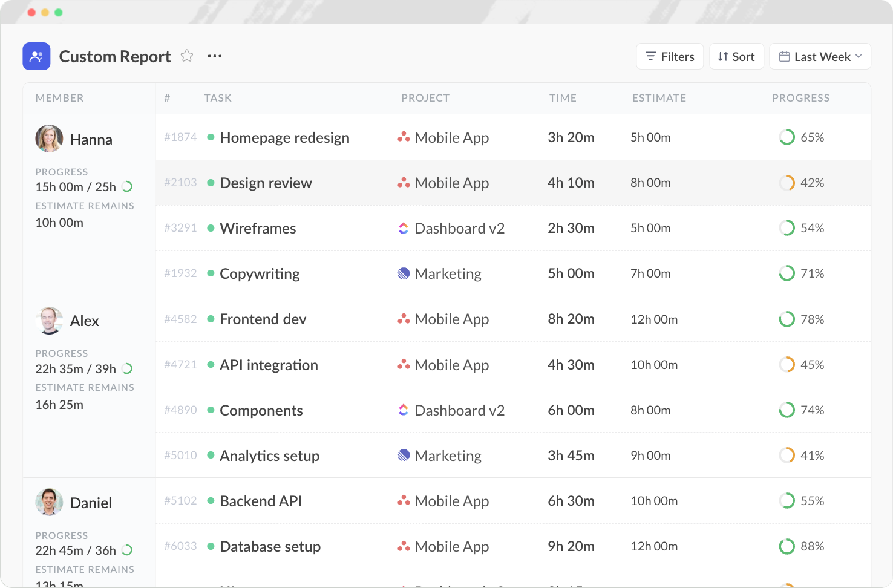Open the Homepage redesign task
Viewport: 893px width, 588px height.
coord(284,138)
